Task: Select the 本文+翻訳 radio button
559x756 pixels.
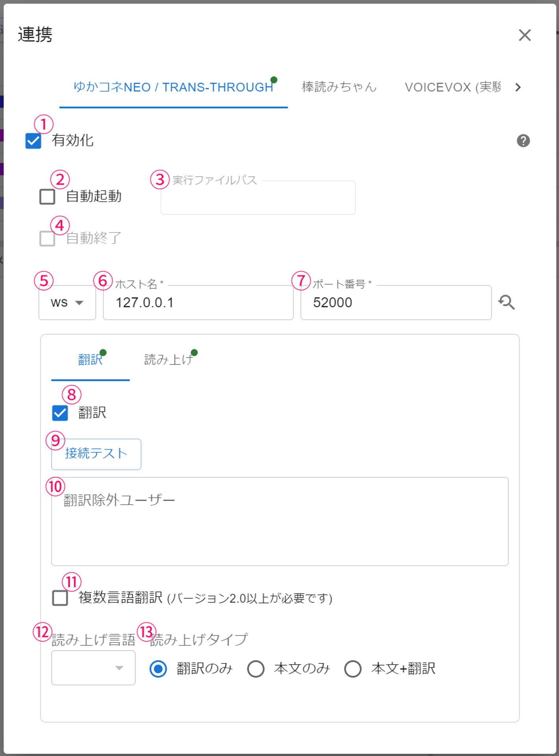Action: pos(353,669)
